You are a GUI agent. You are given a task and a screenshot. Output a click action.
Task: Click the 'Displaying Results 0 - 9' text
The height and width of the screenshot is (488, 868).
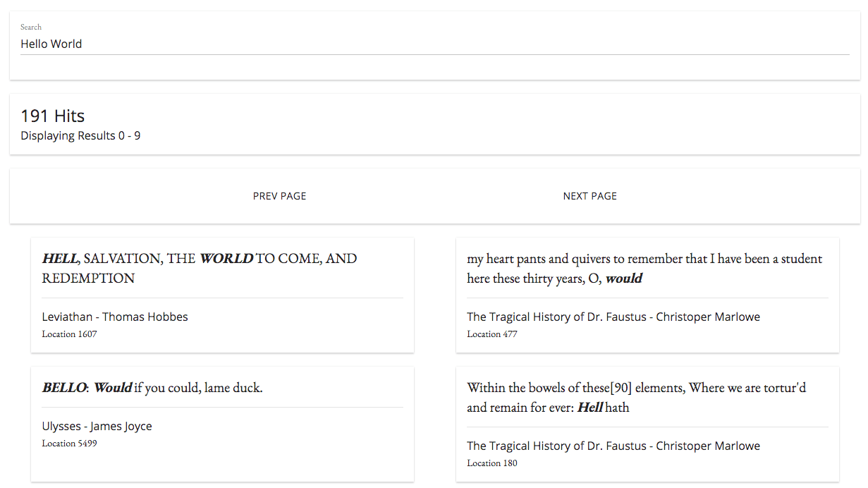point(80,135)
